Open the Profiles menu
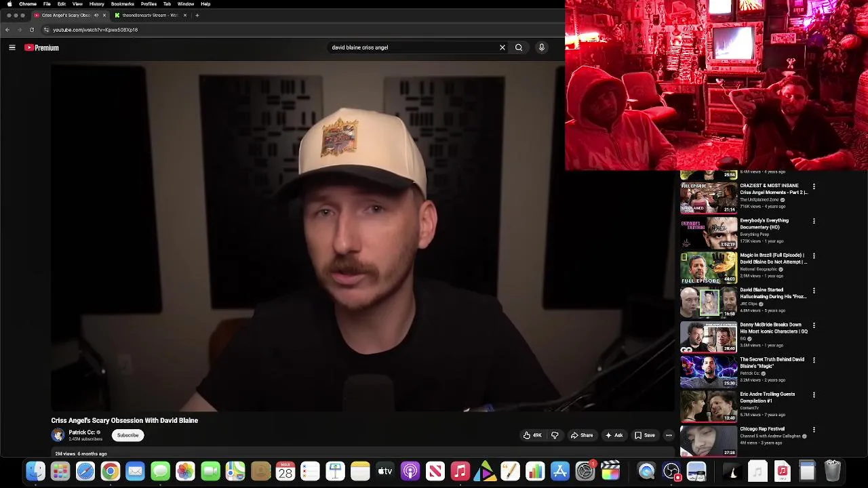This screenshot has width=868, height=488. [149, 4]
